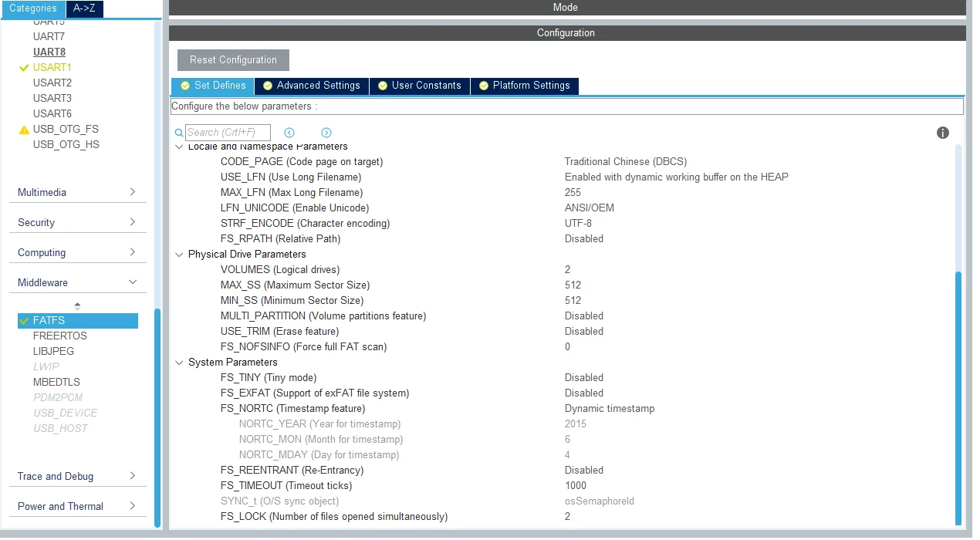The image size is (980, 540).
Task: Edit MAX_LFN value 255
Action: pos(573,192)
